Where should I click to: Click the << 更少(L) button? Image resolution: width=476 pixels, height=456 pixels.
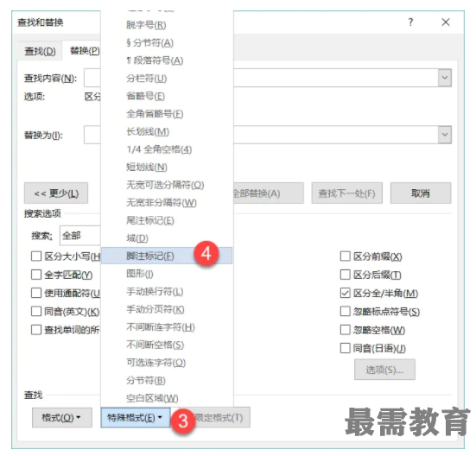pyautogui.click(x=56, y=193)
